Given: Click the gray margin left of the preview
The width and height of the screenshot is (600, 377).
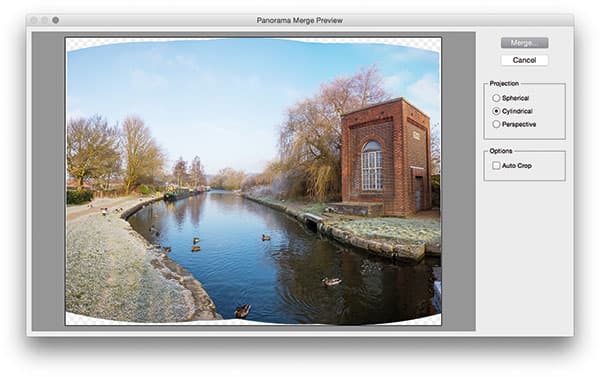Looking at the screenshot, I should tap(48, 181).
